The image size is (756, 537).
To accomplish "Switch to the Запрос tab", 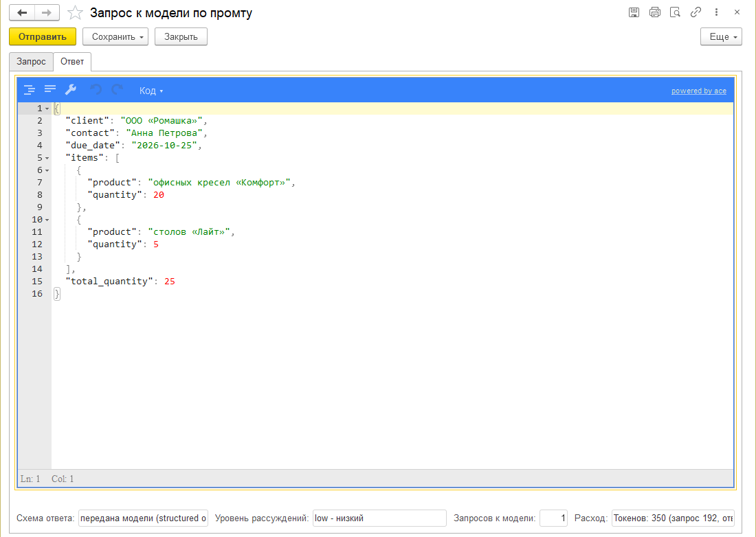I will pyautogui.click(x=31, y=62).
